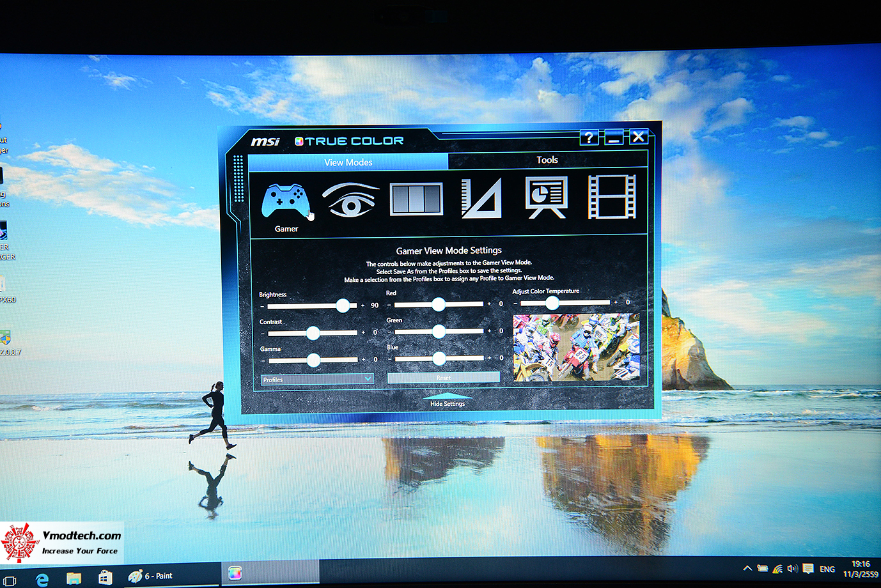Increase Red with its plus button
Image resolution: width=881 pixels, height=588 pixels.
click(489, 304)
